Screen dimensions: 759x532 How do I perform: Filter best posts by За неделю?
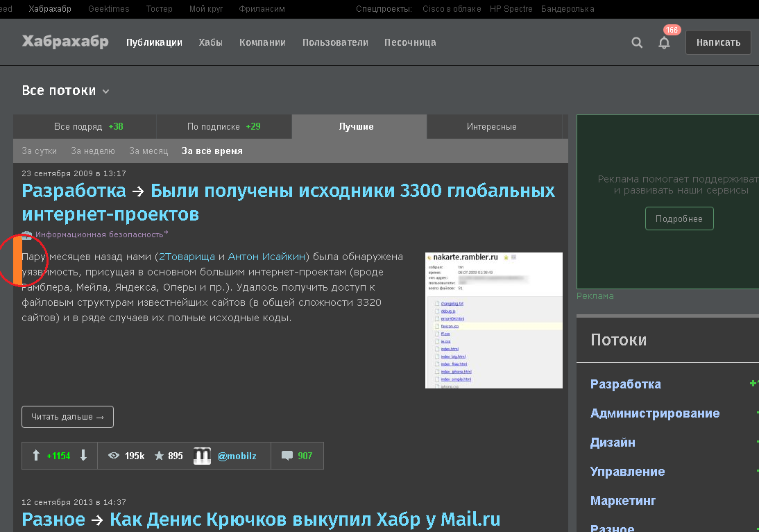[93, 151]
